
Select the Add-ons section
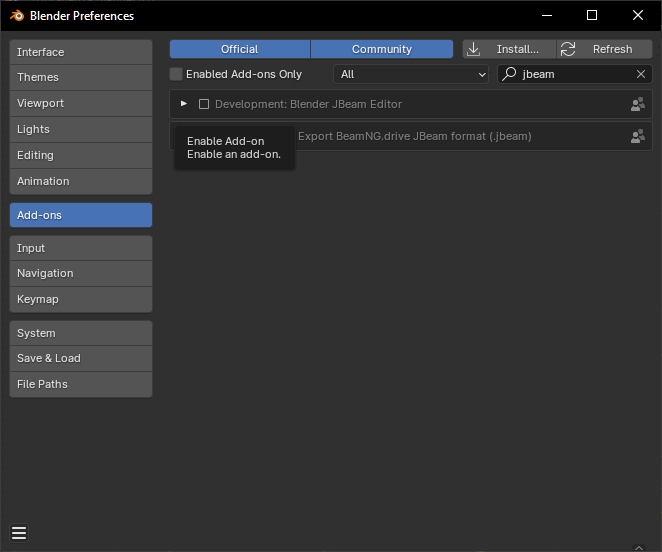coord(81,215)
